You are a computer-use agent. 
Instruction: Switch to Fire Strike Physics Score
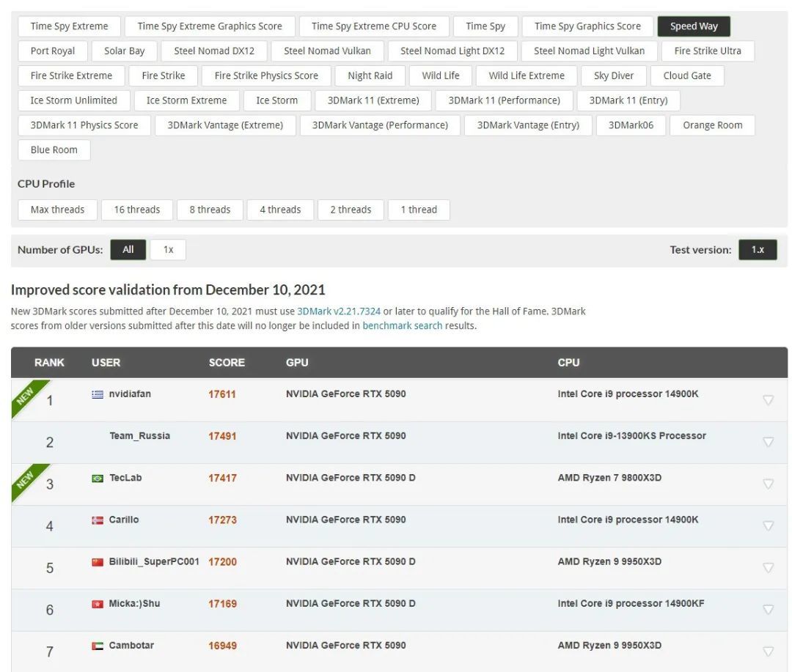(x=266, y=75)
